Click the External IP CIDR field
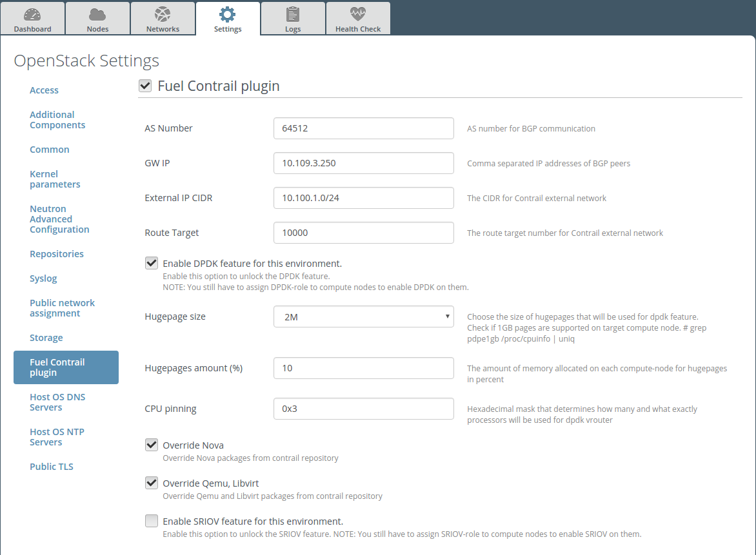Image resolution: width=756 pixels, height=555 pixels. coord(364,197)
